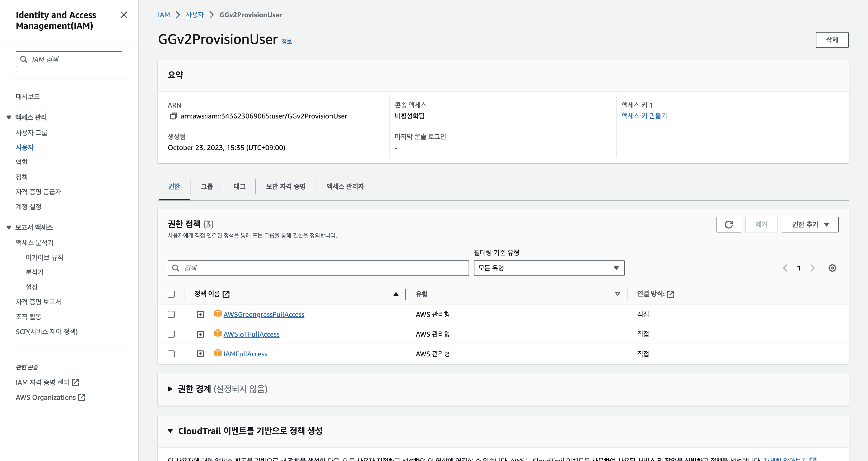Screen dimensions: 868x461
Task: Open SCP(서비스 제어 정책) in the sidebar
Action: 46,332
